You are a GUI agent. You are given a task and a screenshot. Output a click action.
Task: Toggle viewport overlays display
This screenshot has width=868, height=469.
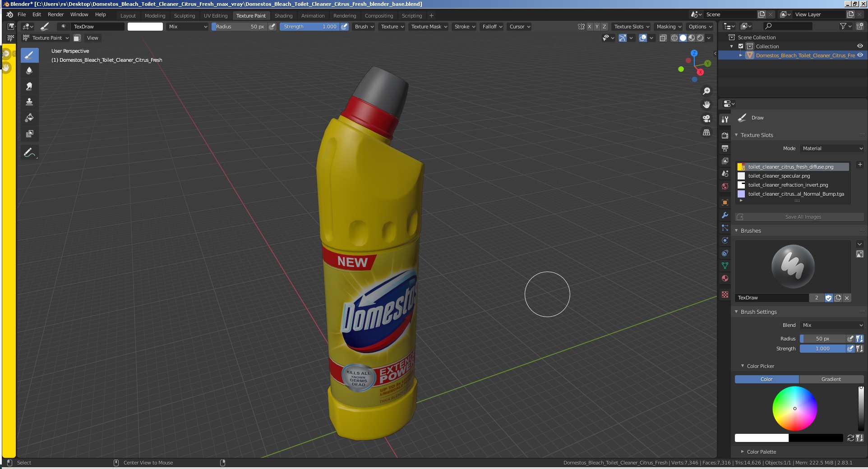(643, 38)
